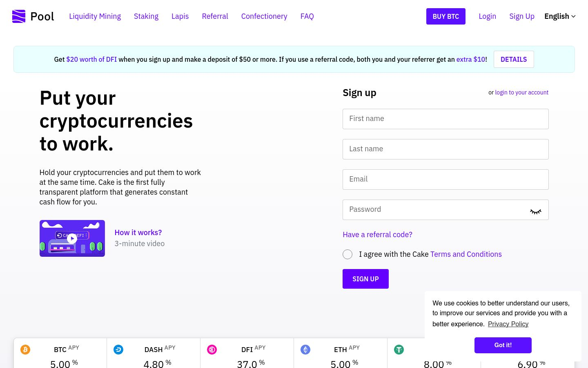Click the DETAILS button in the banner

pos(514,59)
